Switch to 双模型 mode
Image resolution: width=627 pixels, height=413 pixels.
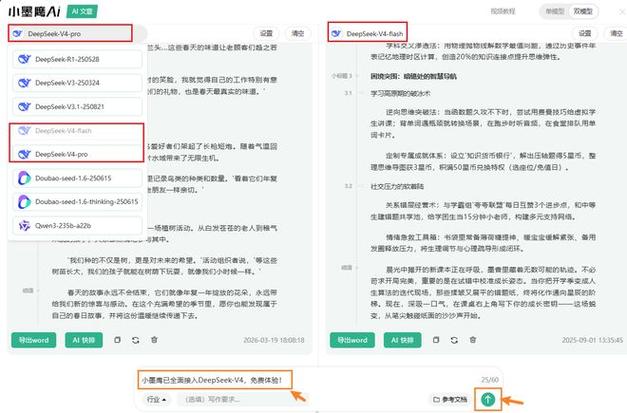pos(583,11)
